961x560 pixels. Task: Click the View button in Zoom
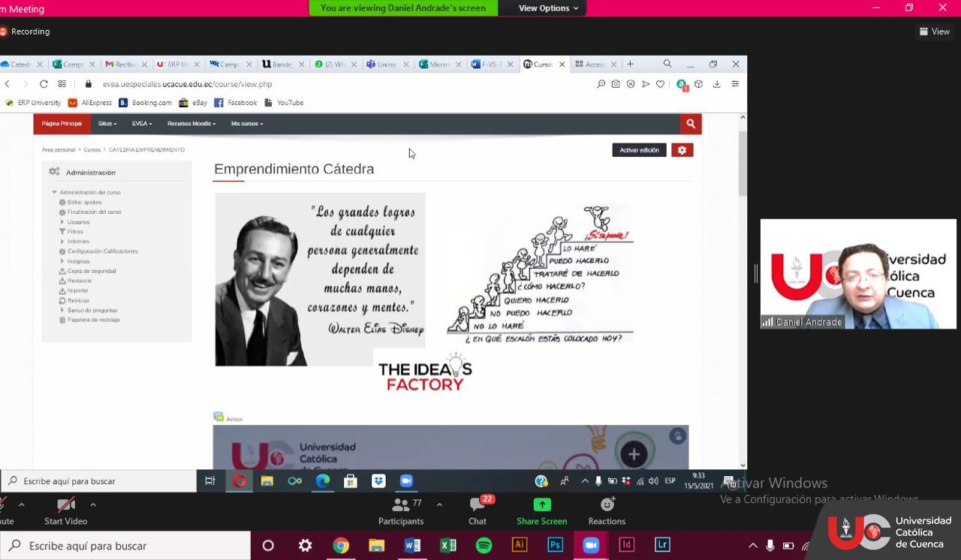[x=935, y=32]
